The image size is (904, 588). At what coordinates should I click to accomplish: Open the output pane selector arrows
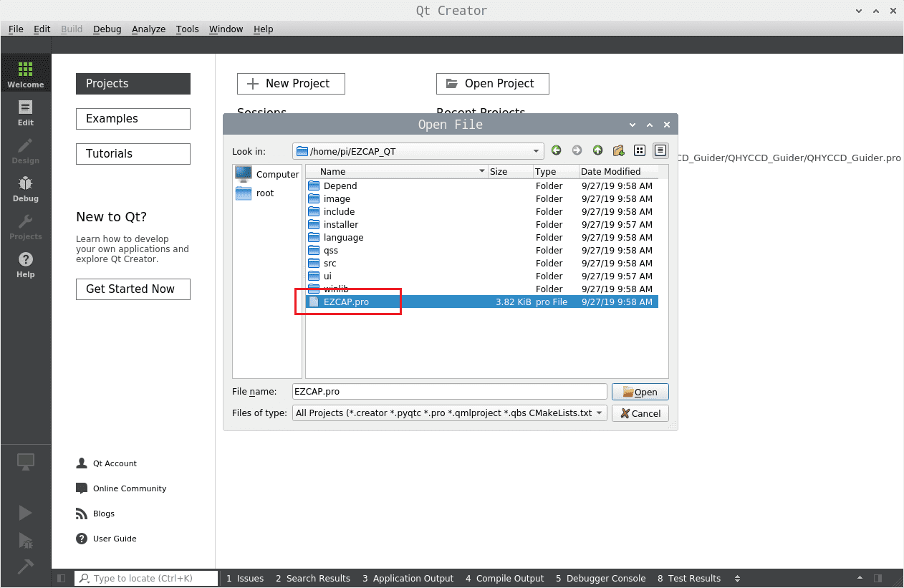737,579
